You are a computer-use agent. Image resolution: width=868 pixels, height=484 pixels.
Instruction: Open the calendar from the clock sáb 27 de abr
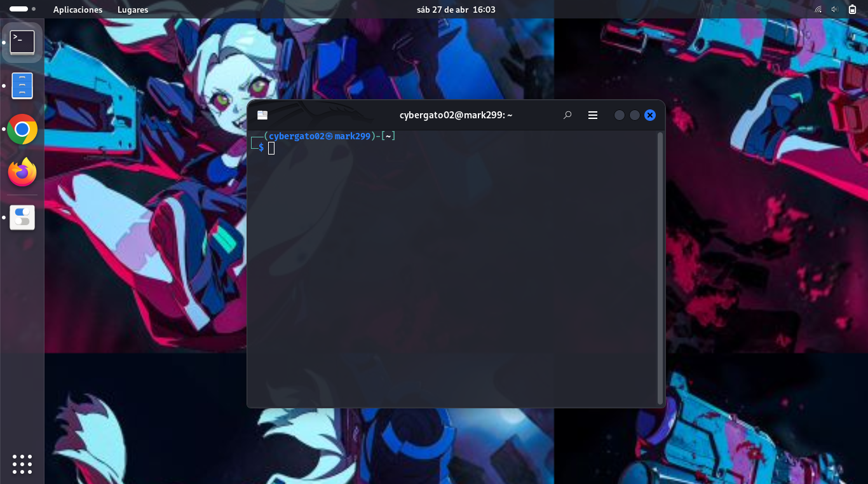point(456,10)
